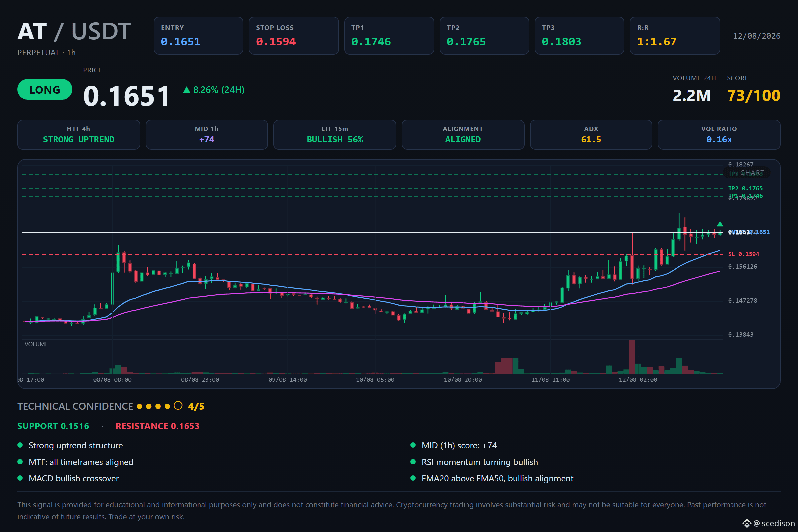Click the AT / USDT pair title
798x532 pixels.
(x=74, y=31)
